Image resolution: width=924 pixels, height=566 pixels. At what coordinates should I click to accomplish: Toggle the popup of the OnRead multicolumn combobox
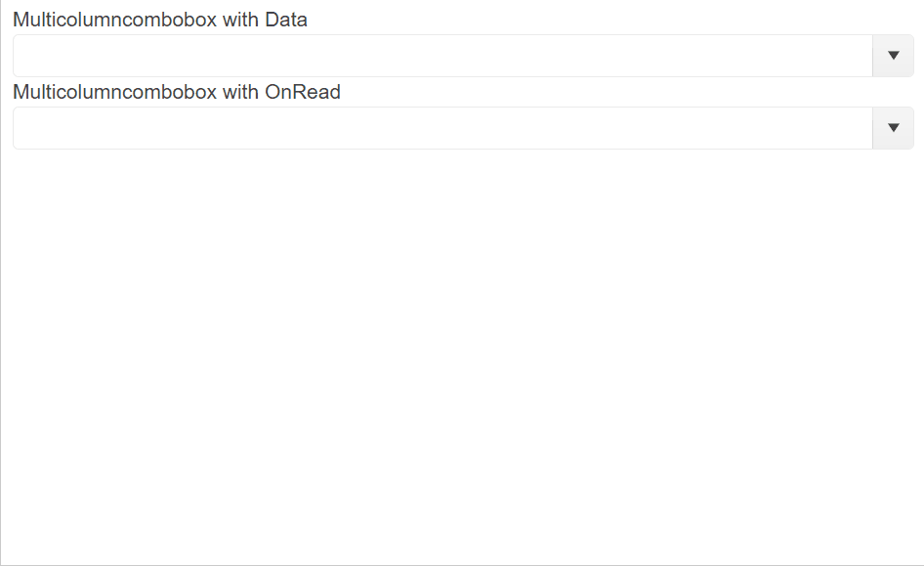coord(893,128)
